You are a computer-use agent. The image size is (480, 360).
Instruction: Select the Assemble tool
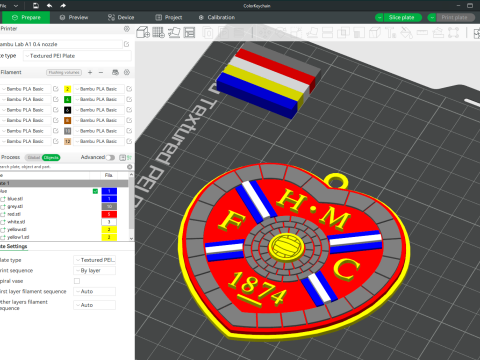pos(438,33)
